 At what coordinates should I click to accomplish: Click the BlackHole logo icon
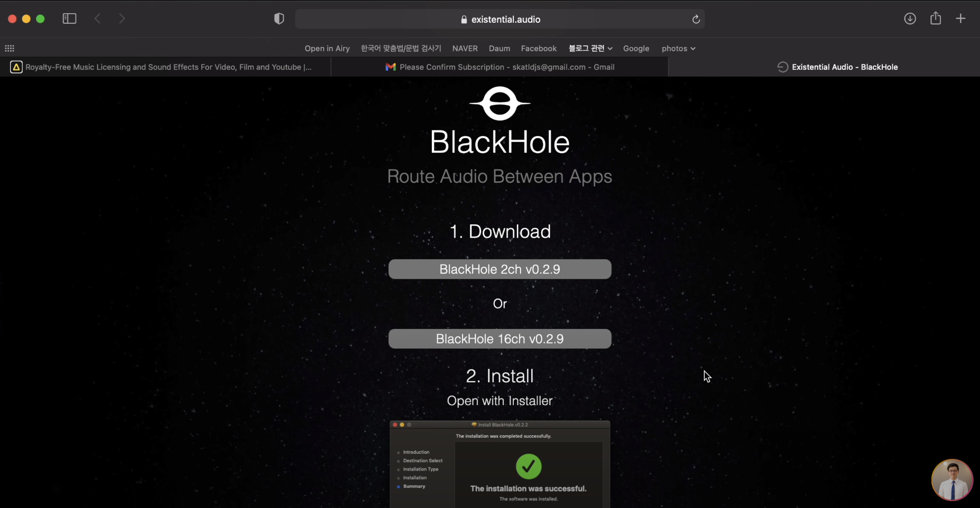(500, 104)
